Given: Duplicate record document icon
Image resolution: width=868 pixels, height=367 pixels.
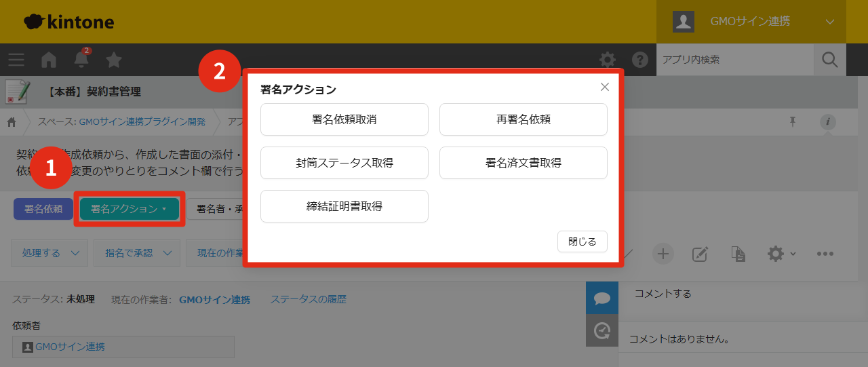Looking at the screenshot, I should [738, 254].
